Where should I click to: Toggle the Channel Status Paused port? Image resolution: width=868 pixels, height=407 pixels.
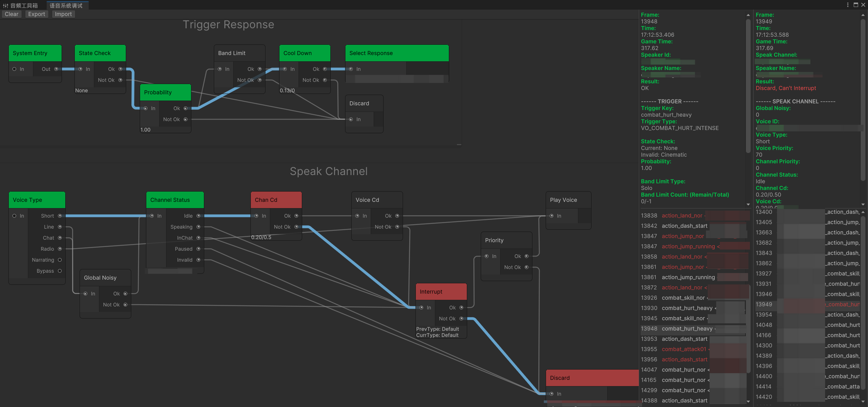click(198, 249)
